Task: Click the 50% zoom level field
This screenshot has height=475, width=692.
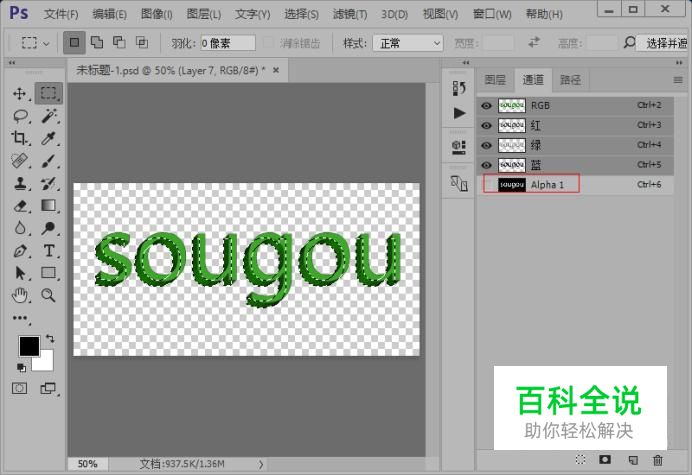Action: pyautogui.click(x=87, y=464)
